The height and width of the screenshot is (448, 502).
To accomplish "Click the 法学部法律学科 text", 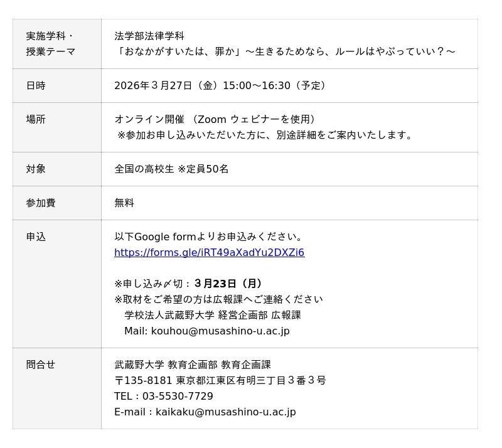I will tap(149, 36).
